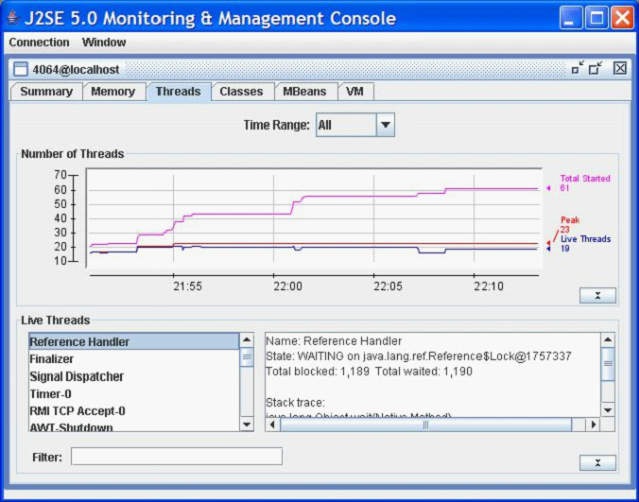Click the thread details scroll down arrow

(608, 410)
